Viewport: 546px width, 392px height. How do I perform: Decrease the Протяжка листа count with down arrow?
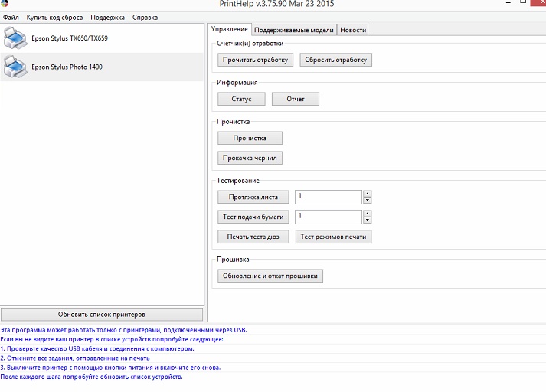pos(368,200)
